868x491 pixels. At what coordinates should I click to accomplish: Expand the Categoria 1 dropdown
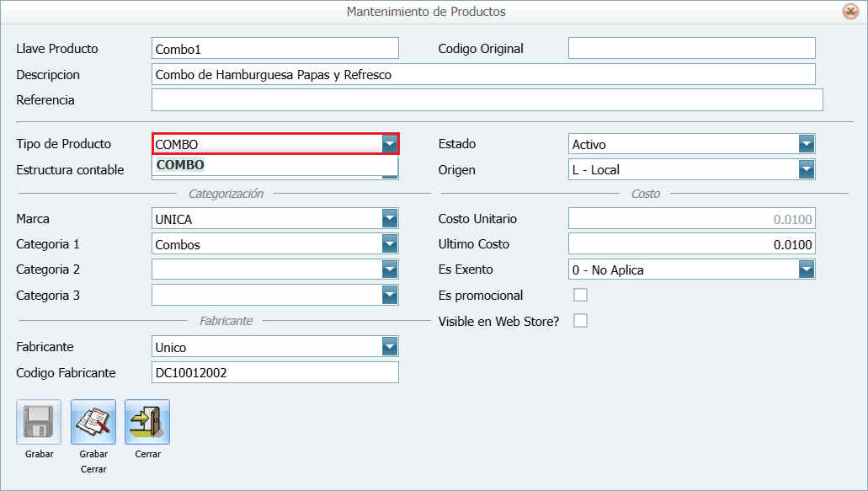coord(389,244)
